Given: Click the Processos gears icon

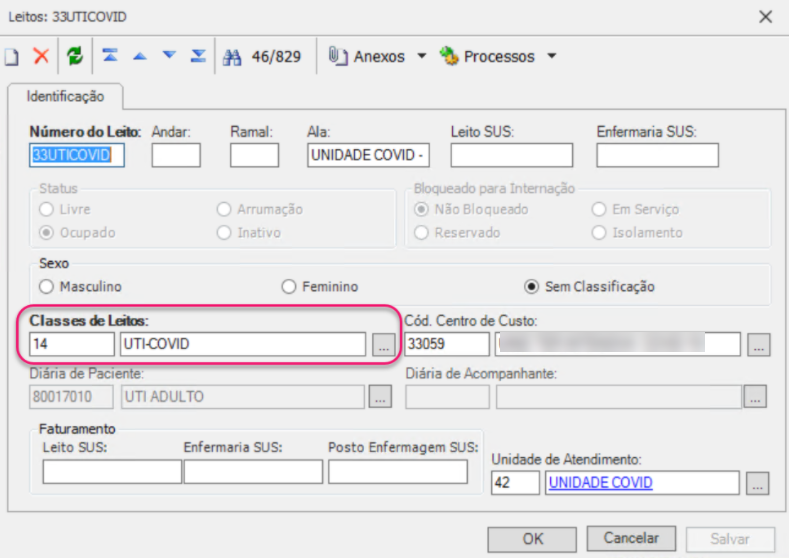Looking at the screenshot, I should (449, 56).
